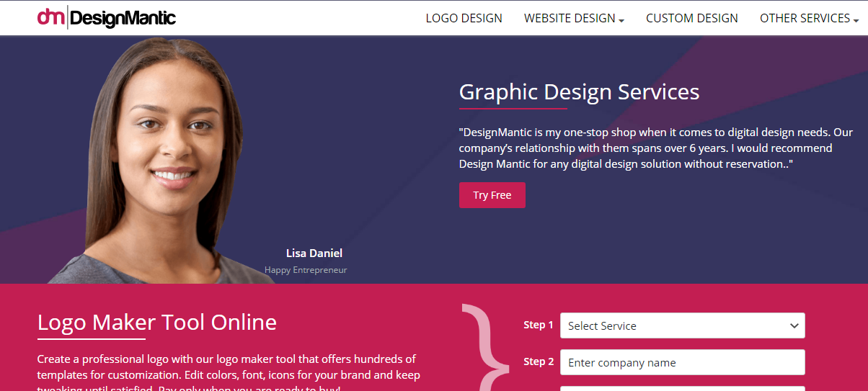Click the Graphic Design Services heading

point(579,92)
